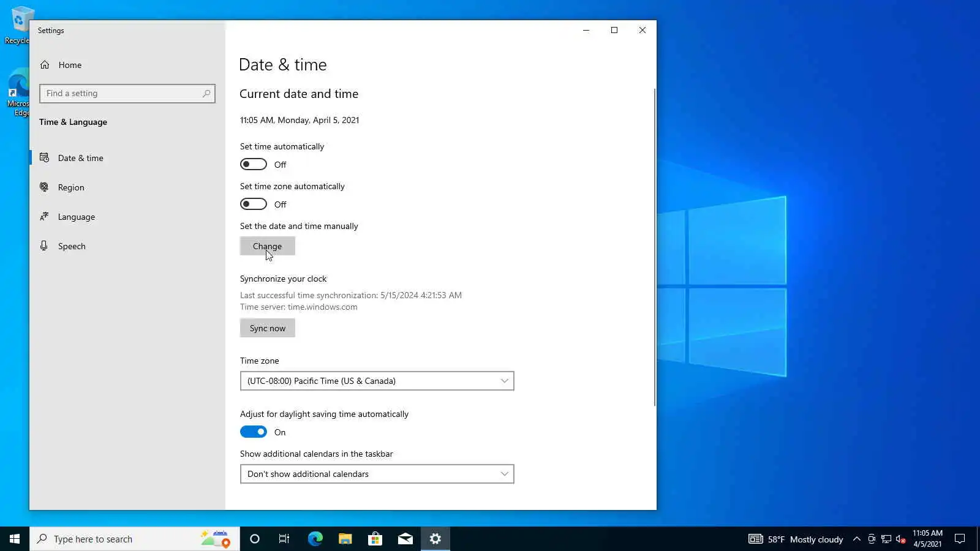Click the Cortana circle icon on taskbar
980x551 pixels.
(255, 539)
